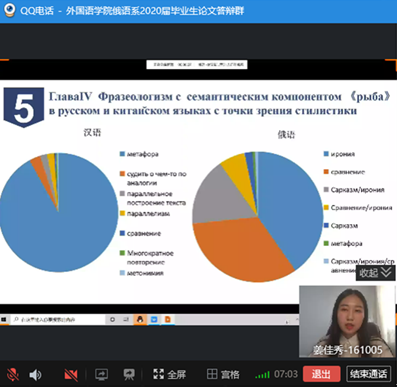Viewport: 397px width, 387px height.
Task: Open the shared screen's Windows Start button
Action: [4, 319]
